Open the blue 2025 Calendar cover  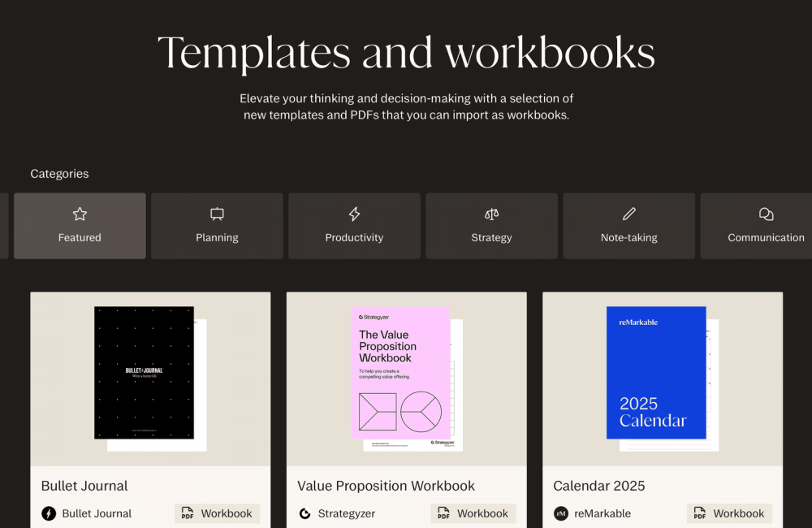coord(656,373)
